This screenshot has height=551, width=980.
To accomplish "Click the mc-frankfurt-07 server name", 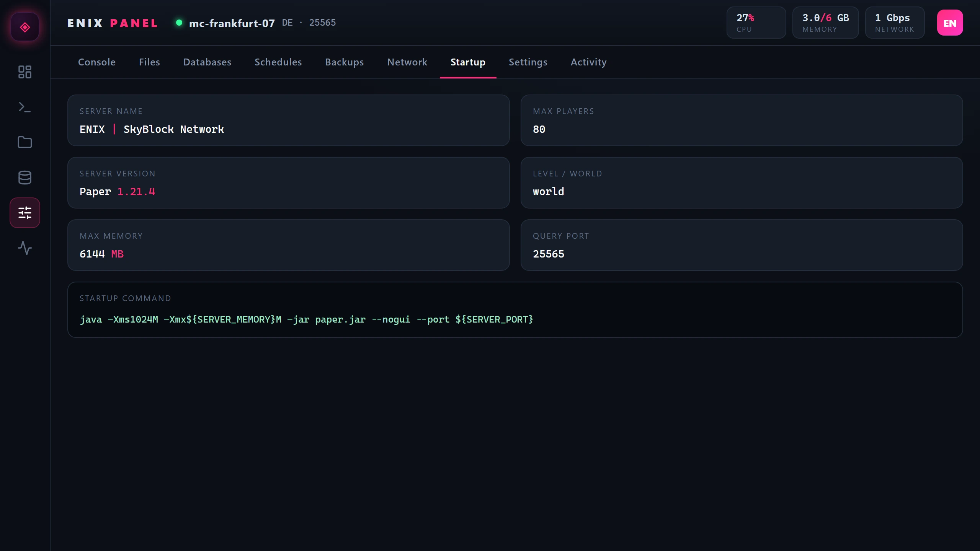I will pos(232,23).
